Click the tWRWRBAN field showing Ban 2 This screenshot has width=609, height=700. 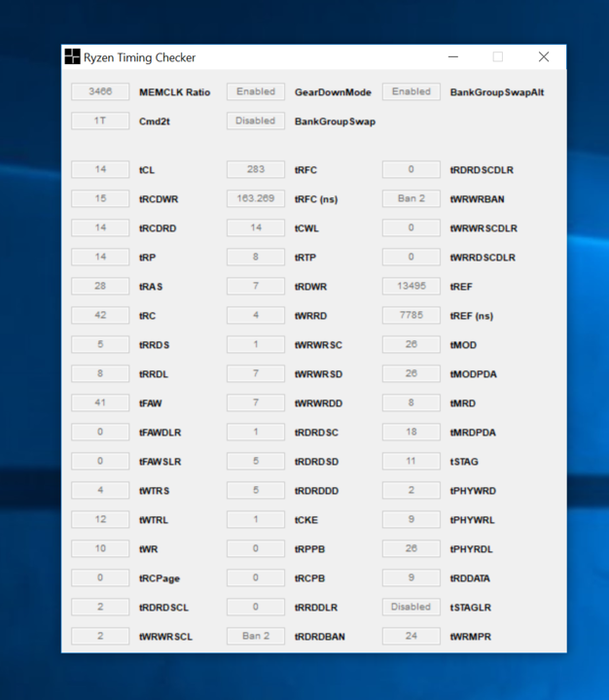click(x=412, y=198)
